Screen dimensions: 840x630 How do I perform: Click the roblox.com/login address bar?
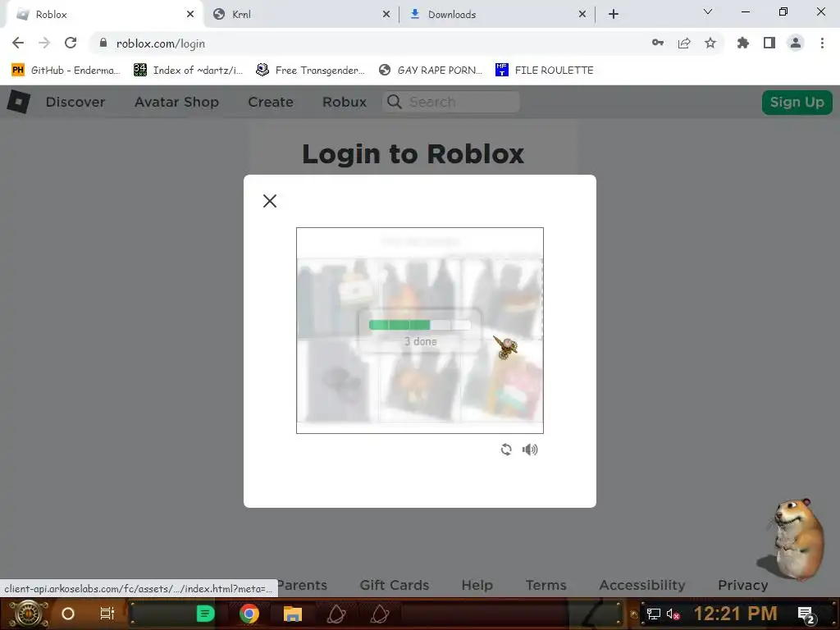[370, 43]
